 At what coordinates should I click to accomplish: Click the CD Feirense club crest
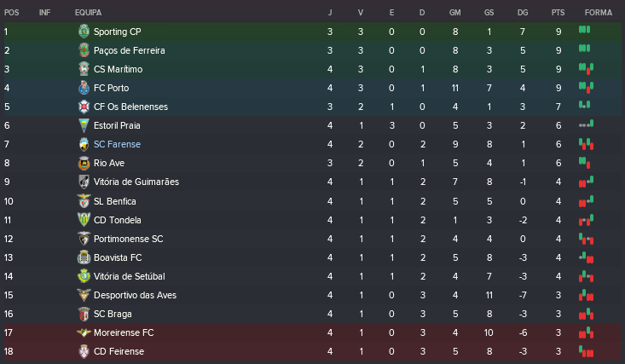84,351
